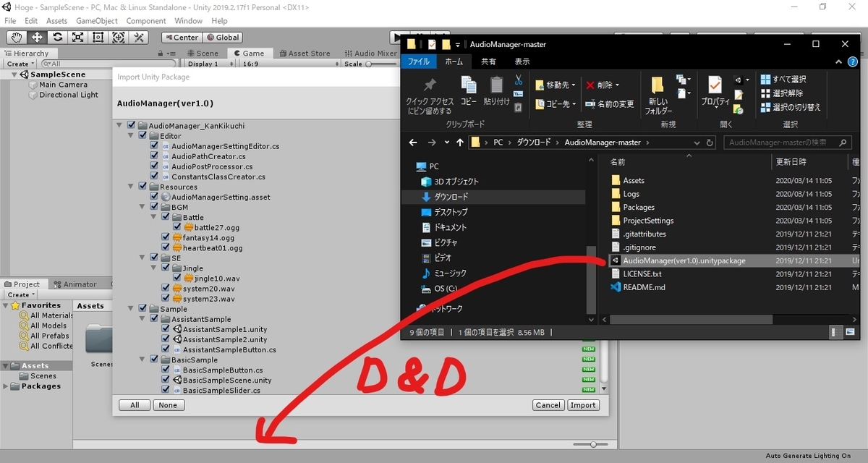Click Invert Selection (選択の切り替え) icon

pos(765,107)
